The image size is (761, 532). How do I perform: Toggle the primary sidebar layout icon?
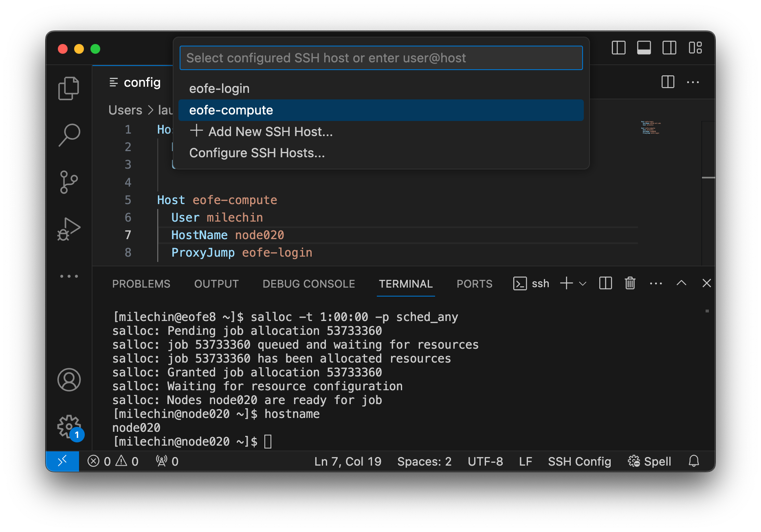pyautogui.click(x=618, y=48)
